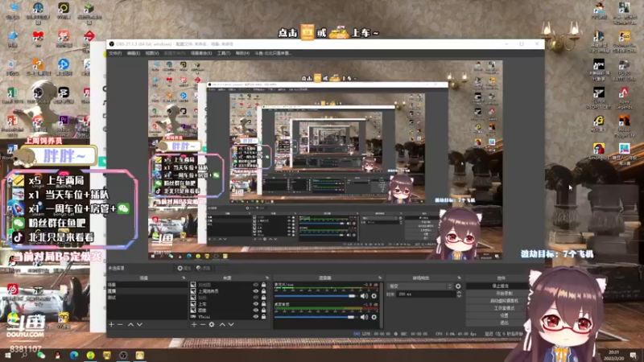This screenshot has width=644, height=362.
Task: Toggle visibility of 上周饲养员 source
Action: [256, 291]
